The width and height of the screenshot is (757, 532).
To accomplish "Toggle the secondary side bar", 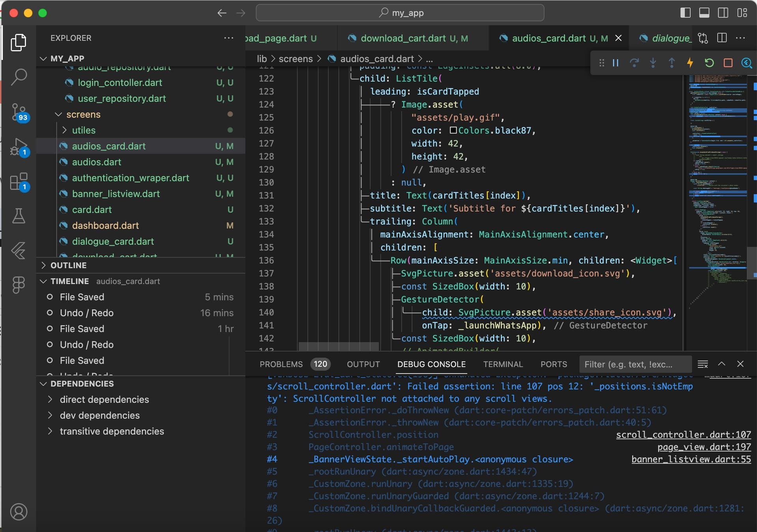I will 723,13.
